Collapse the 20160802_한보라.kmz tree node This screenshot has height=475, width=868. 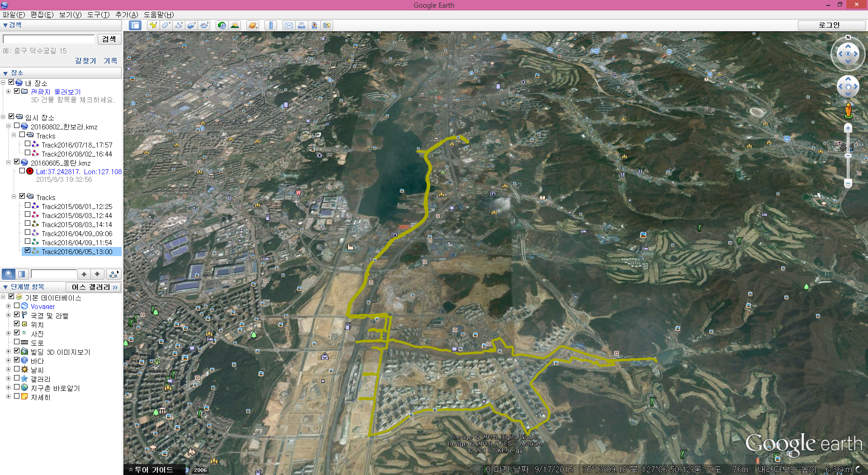coord(8,126)
